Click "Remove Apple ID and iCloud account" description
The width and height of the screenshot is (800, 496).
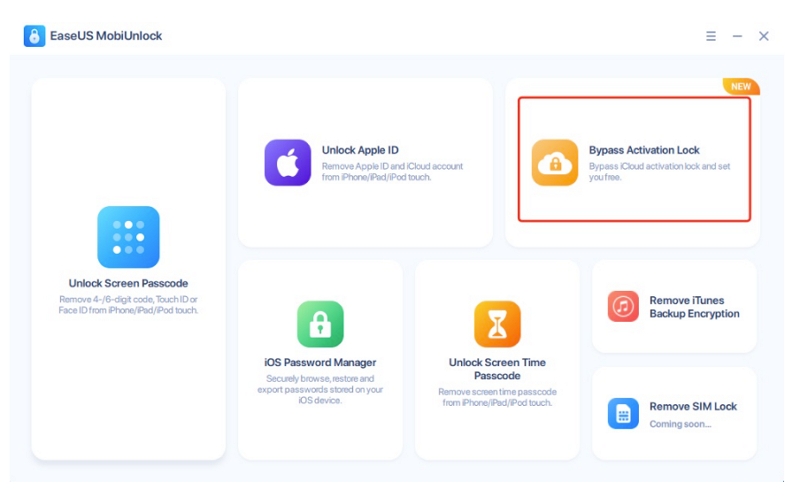click(392, 171)
